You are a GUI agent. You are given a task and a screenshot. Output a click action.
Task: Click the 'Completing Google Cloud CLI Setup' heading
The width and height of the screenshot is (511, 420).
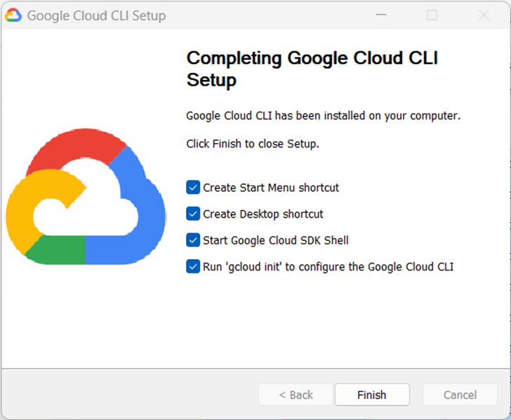(312, 68)
